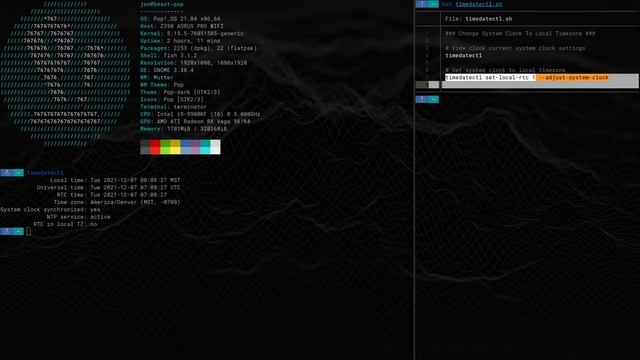This screenshot has height=360, width=640.
Task: Click the 'Host: Z390 AORUS PRO WIFI' line
Action: pyautogui.click(x=182, y=26)
